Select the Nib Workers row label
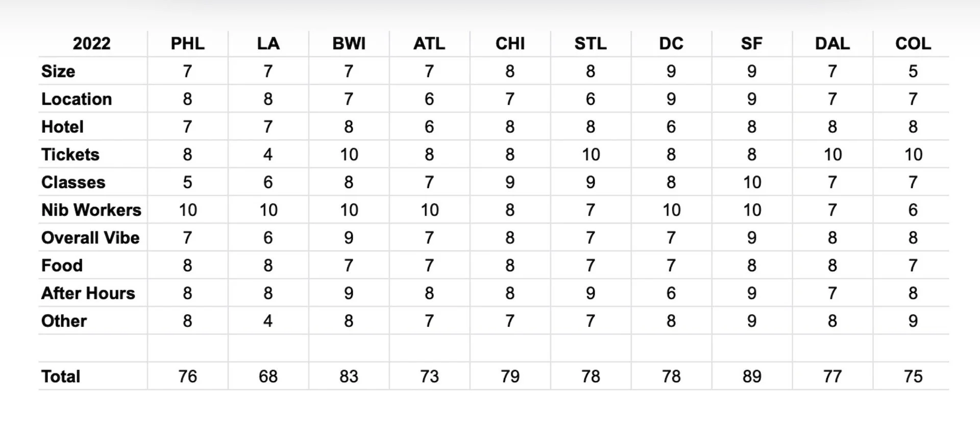This screenshot has height=445, width=980. [91, 210]
